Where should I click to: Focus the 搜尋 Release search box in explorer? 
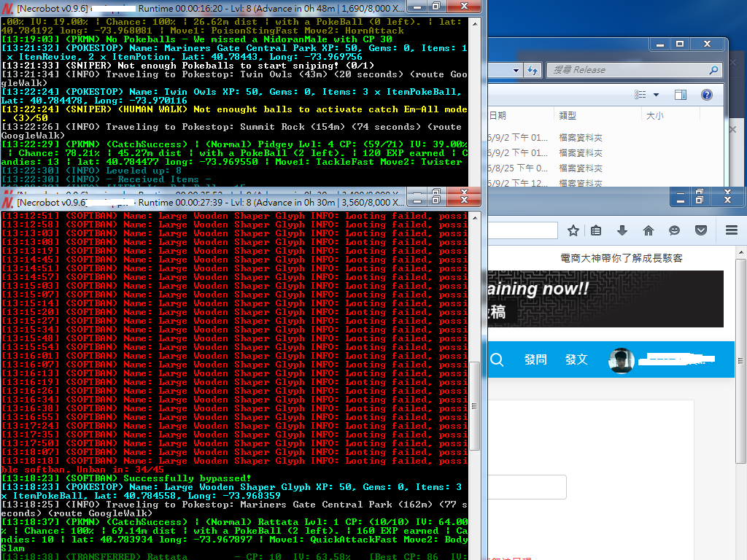click(x=634, y=70)
